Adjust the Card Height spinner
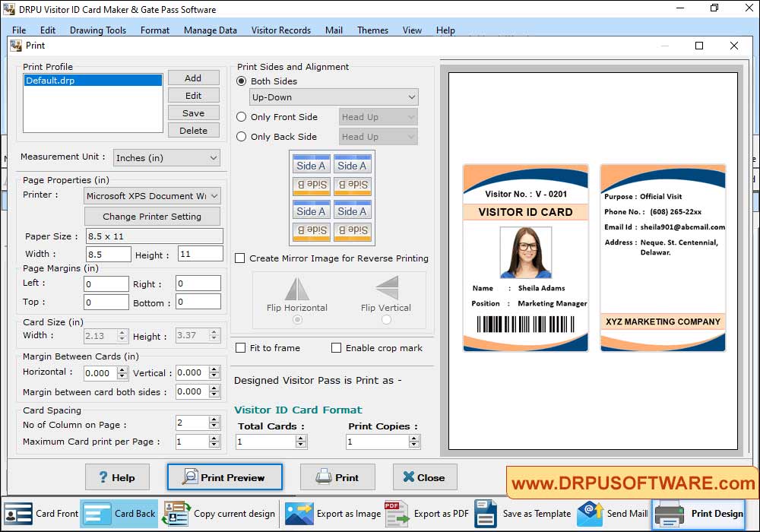Screen dimensions: 760x532 click(x=214, y=335)
